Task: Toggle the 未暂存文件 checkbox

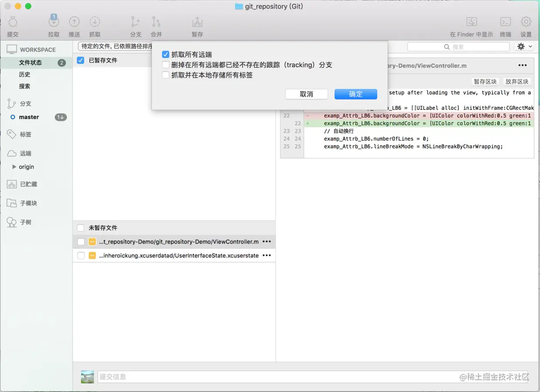Action: [x=81, y=228]
